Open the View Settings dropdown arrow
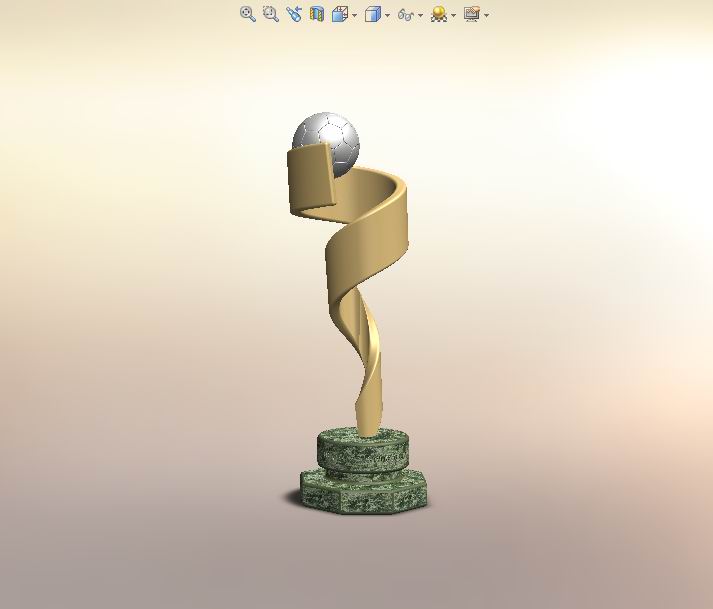This screenshot has height=609, width=713. 487,15
